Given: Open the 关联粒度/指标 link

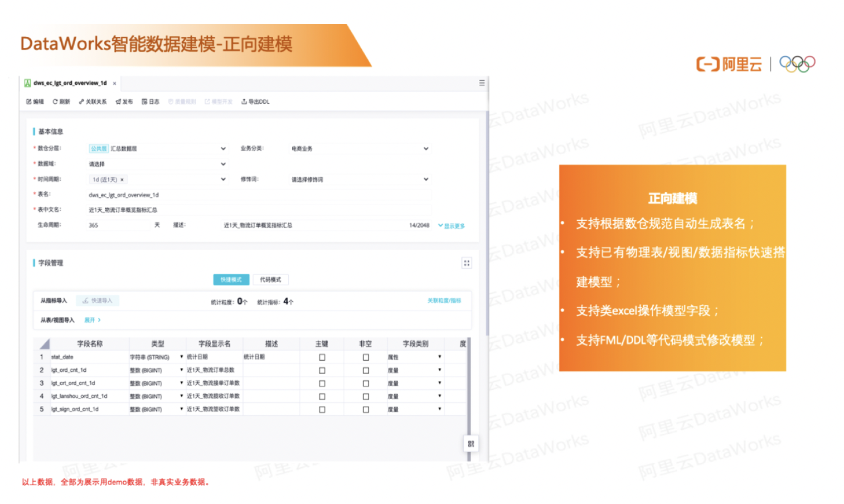Looking at the screenshot, I should point(444,301).
